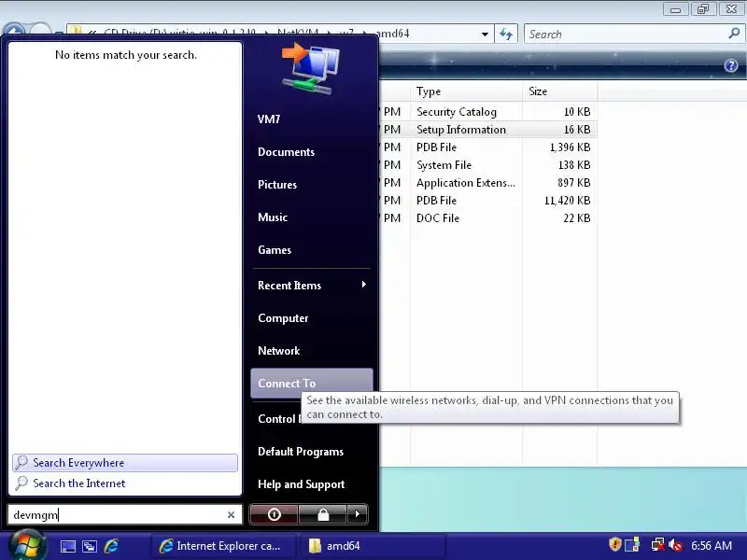Open the Explorer help icon
The width and height of the screenshot is (747, 560).
pyautogui.click(x=731, y=65)
